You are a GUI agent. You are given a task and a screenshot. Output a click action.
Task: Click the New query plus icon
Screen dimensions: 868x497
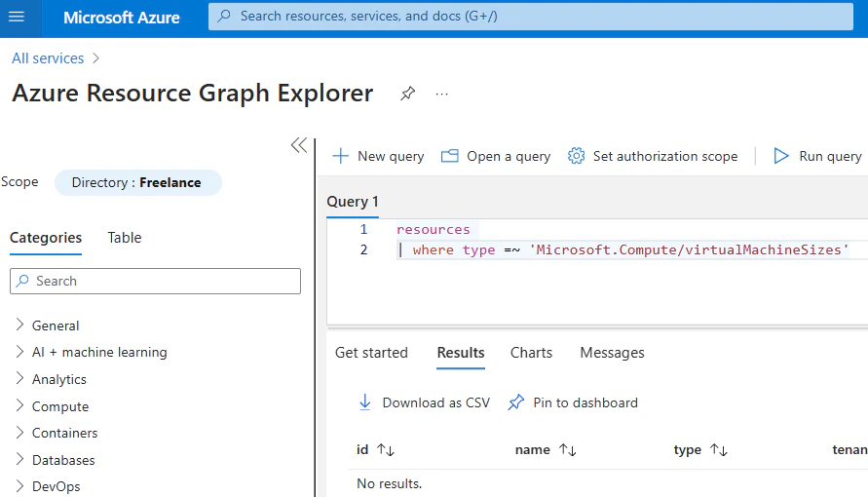[340, 156]
